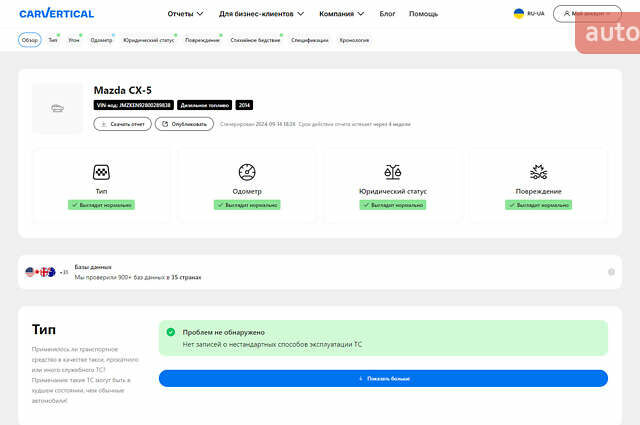Click the Одометр gauge icon

click(247, 172)
